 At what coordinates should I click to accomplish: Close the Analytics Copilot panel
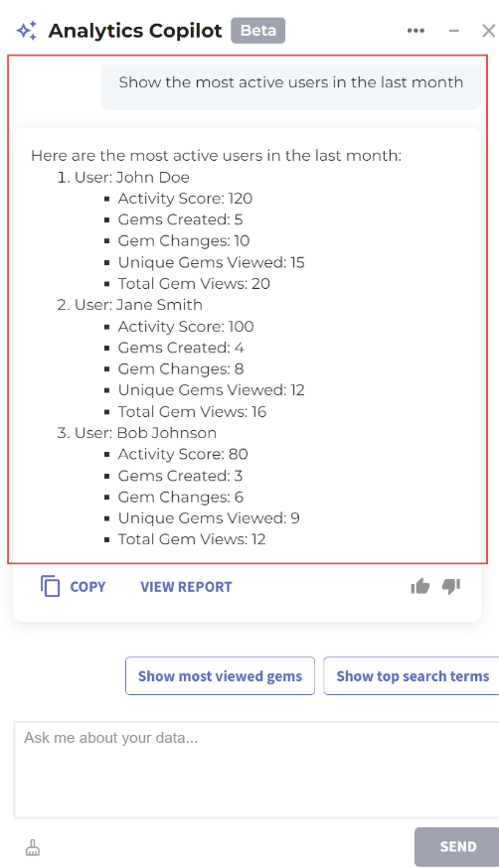(x=488, y=31)
